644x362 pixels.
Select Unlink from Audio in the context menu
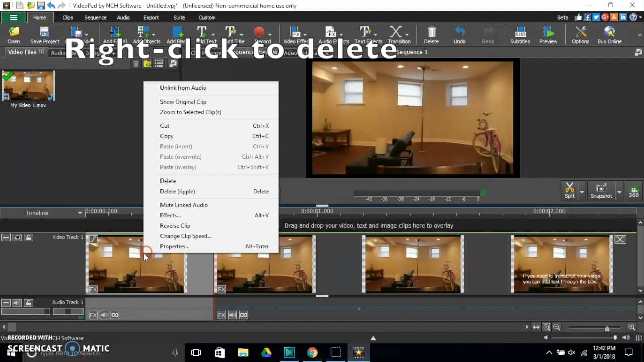pyautogui.click(x=211, y=88)
